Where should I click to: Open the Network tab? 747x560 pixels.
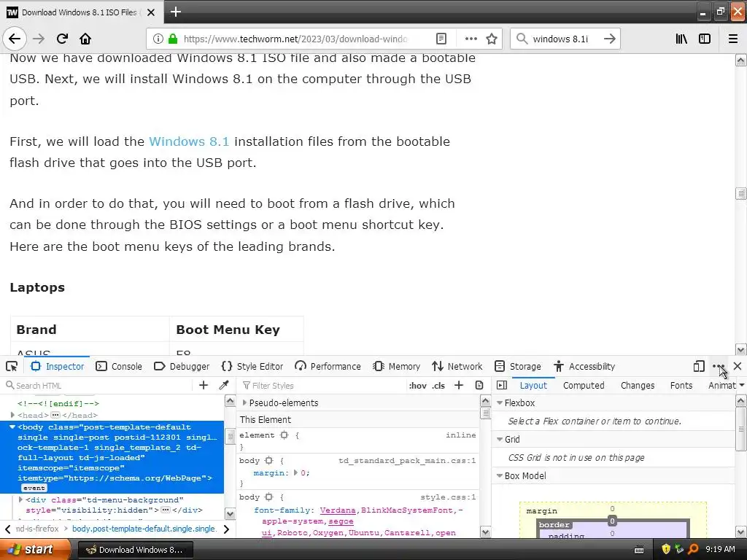click(457, 366)
